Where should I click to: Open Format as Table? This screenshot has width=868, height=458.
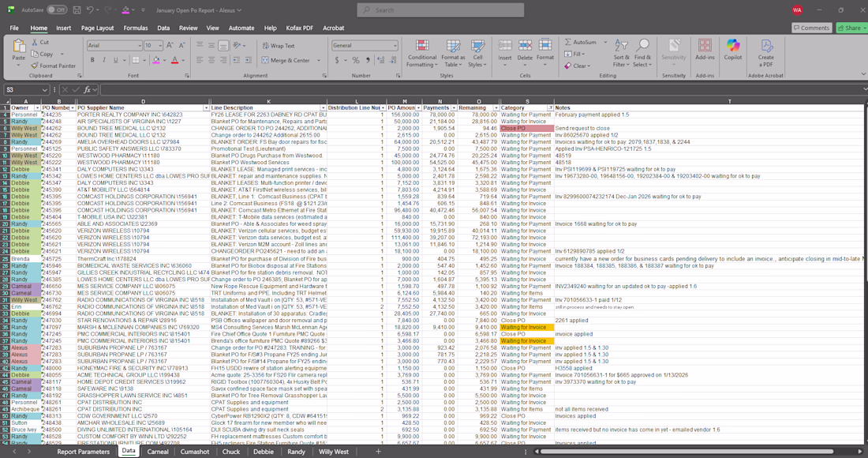[x=453, y=53]
